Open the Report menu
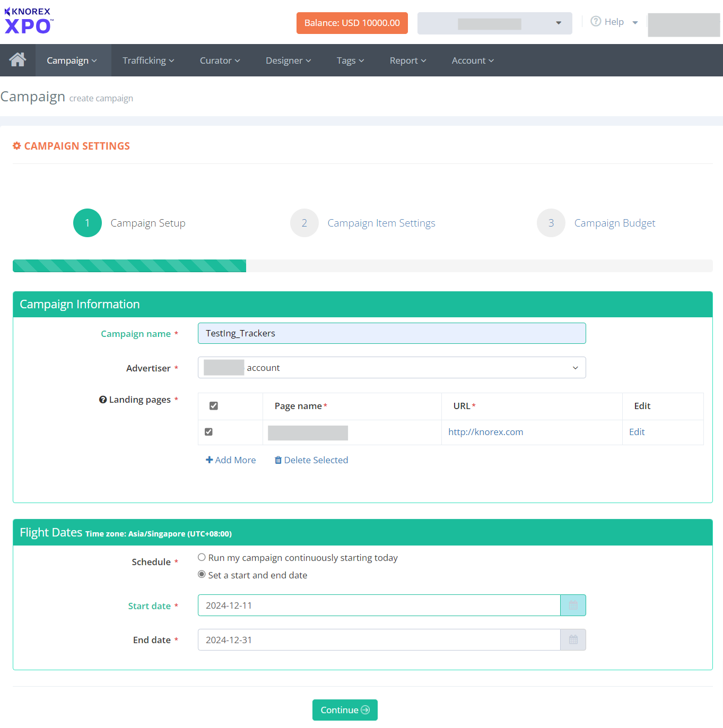The width and height of the screenshot is (723, 728). tap(407, 60)
